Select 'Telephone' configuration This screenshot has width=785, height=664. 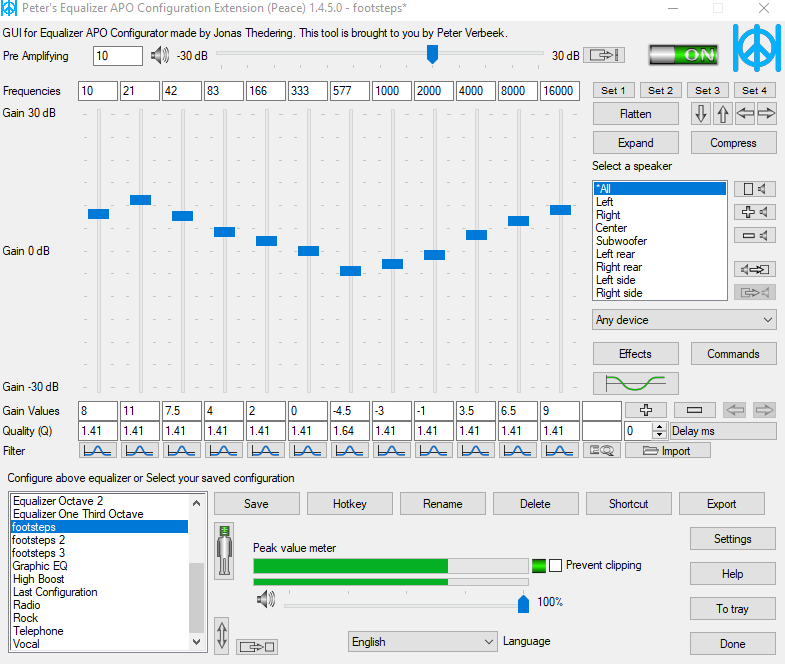[x=99, y=631]
